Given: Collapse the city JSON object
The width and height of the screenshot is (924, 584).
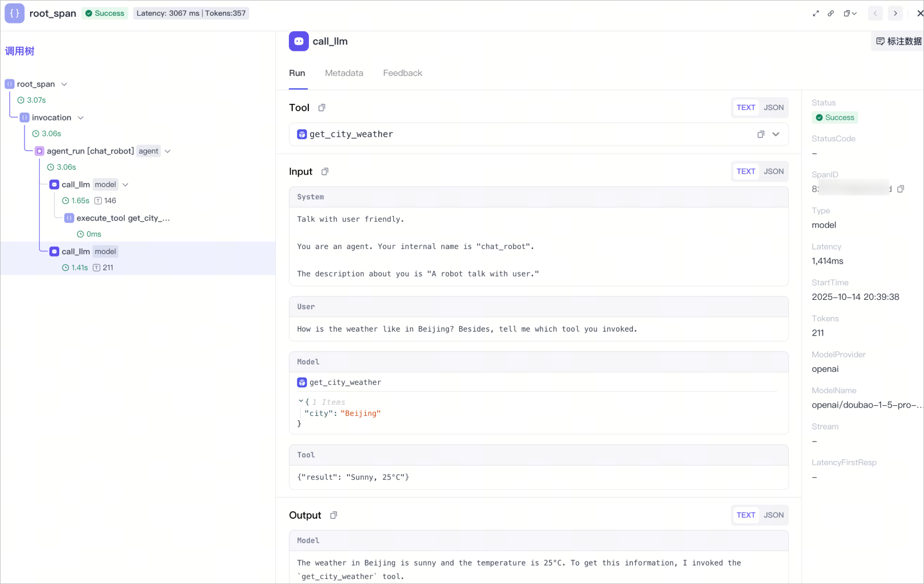Looking at the screenshot, I should 301,401.
